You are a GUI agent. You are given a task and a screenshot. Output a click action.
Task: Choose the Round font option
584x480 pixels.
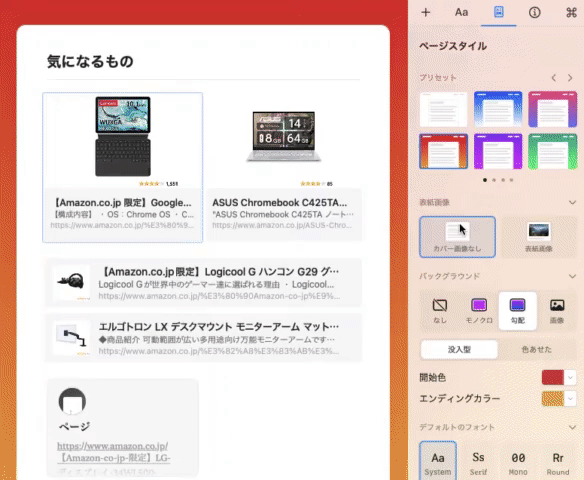[x=558, y=462]
